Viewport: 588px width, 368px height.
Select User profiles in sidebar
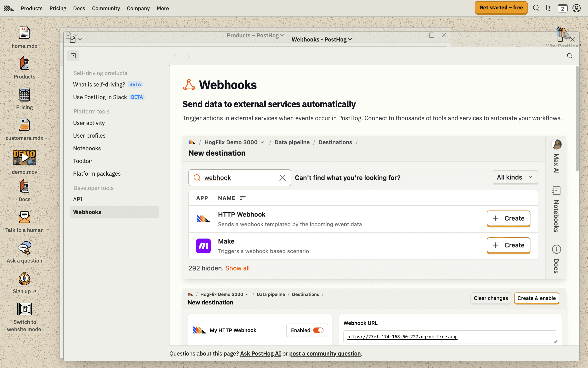coord(115,136)
